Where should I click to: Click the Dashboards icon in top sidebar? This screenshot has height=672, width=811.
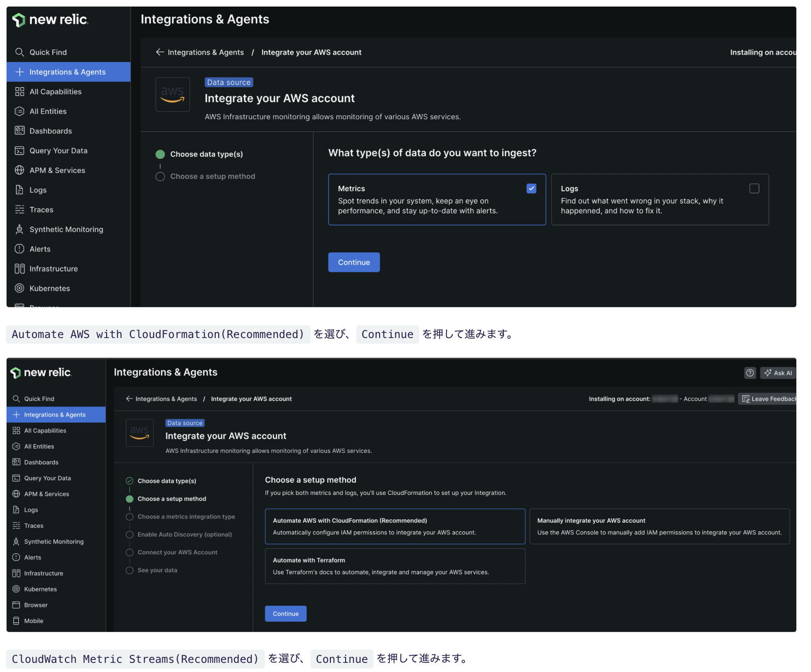pos(19,131)
